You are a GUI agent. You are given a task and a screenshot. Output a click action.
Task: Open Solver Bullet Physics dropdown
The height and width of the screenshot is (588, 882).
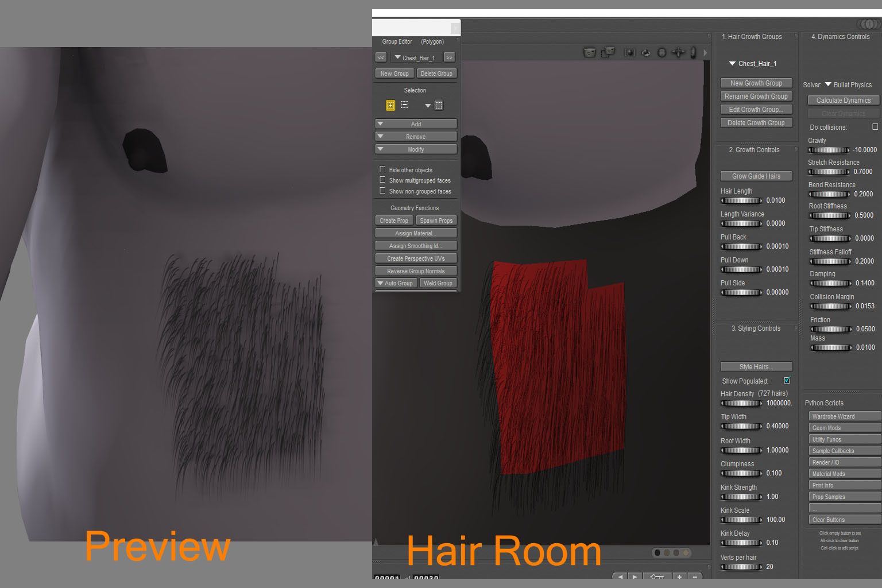tap(848, 84)
